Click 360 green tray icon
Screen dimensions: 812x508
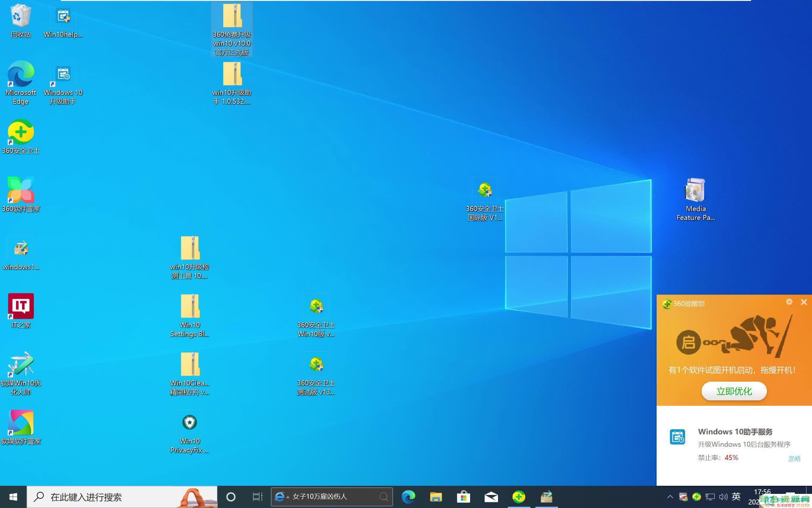click(x=696, y=497)
